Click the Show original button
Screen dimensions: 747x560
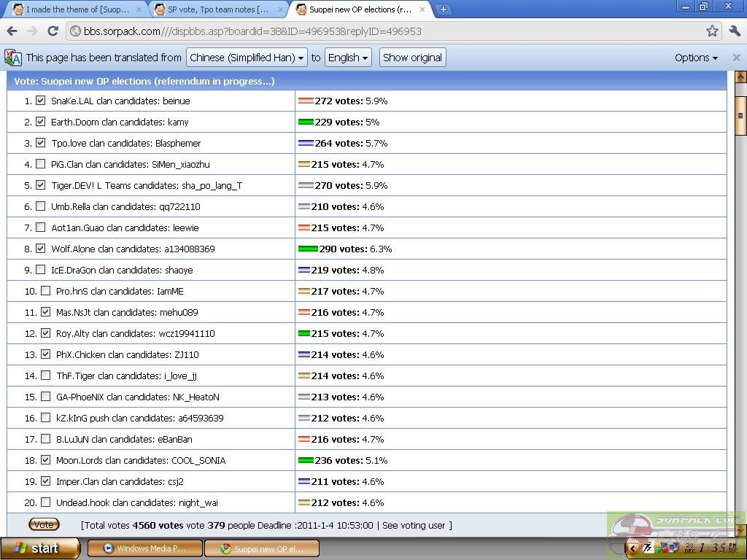tap(412, 58)
